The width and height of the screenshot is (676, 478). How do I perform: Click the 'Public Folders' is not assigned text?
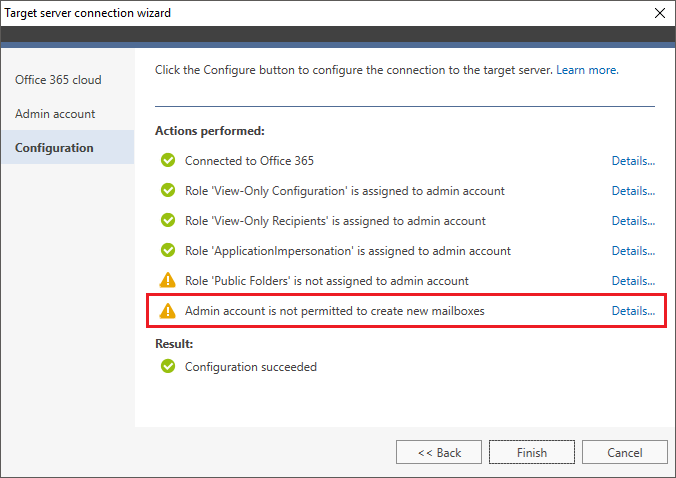[327, 281]
